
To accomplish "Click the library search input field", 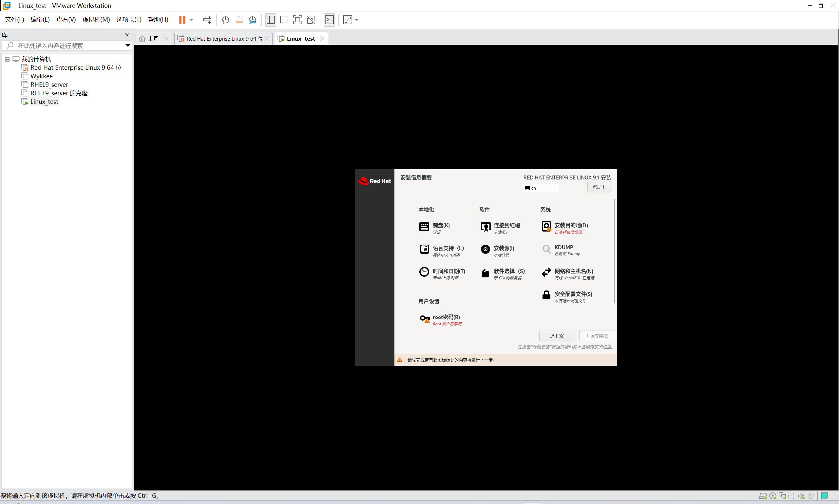I will 68,46.
